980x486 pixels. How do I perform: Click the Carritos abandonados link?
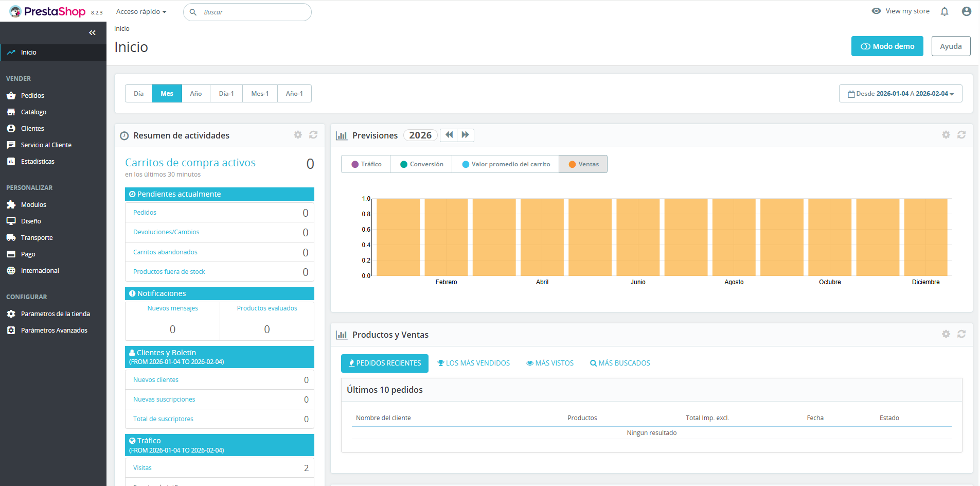coord(165,252)
